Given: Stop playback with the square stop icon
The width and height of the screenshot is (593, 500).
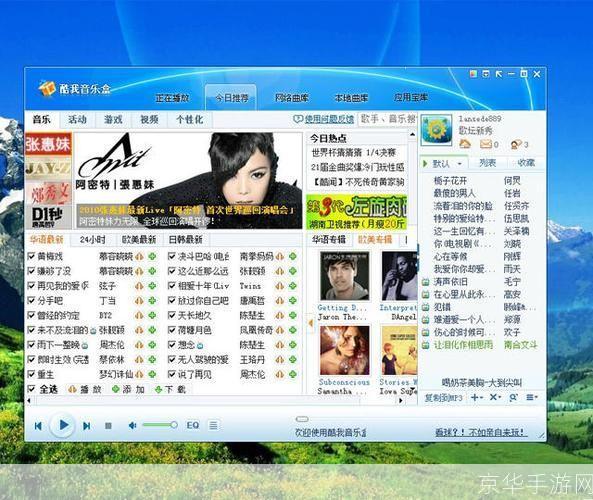Looking at the screenshot, I should click(x=108, y=426).
